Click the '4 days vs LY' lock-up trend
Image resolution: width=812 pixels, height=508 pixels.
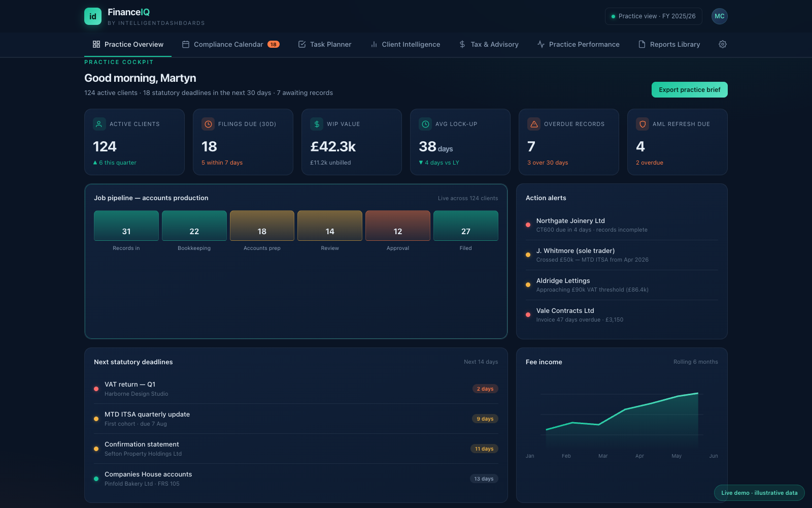(x=439, y=163)
